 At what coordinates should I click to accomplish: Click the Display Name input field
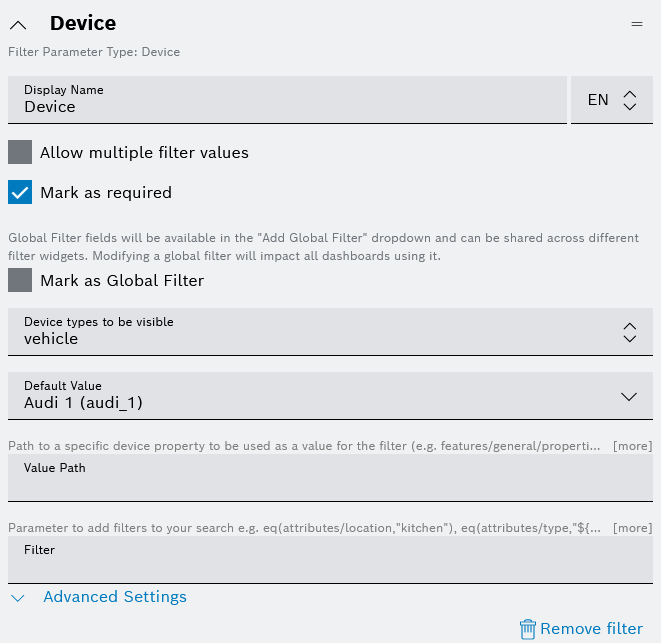(287, 99)
